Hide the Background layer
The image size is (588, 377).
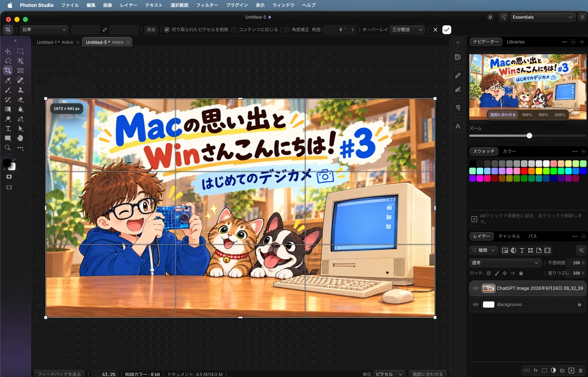point(475,305)
